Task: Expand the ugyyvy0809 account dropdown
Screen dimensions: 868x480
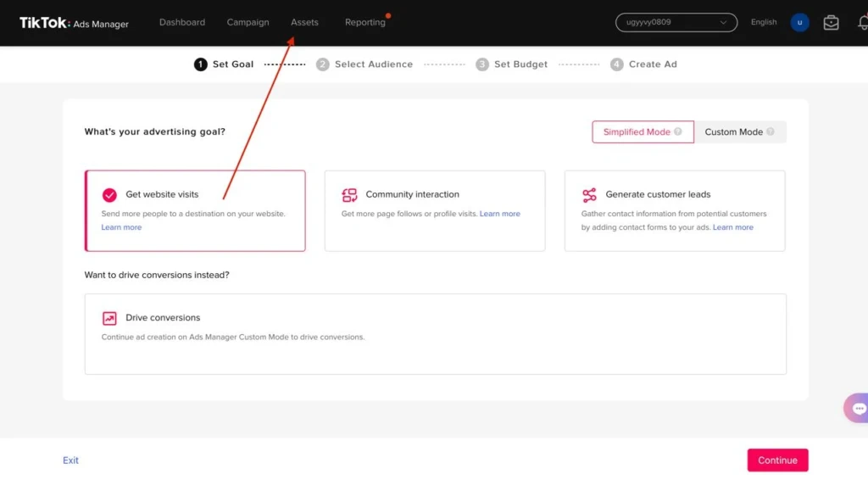Action: (676, 22)
